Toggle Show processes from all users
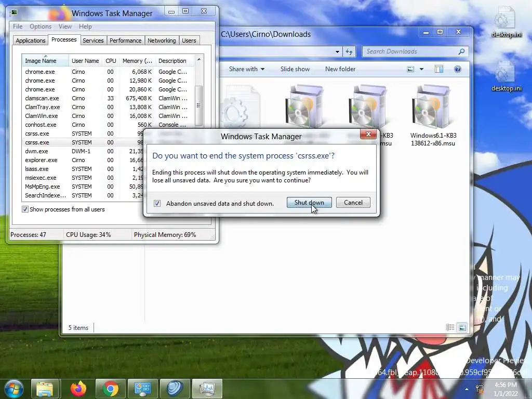Image resolution: width=532 pixels, height=399 pixels. pyautogui.click(x=25, y=209)
